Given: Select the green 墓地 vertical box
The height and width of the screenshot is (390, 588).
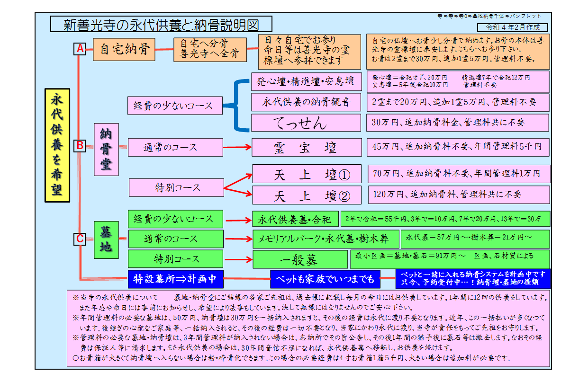Looking at the screenshot, I should 106,240.
